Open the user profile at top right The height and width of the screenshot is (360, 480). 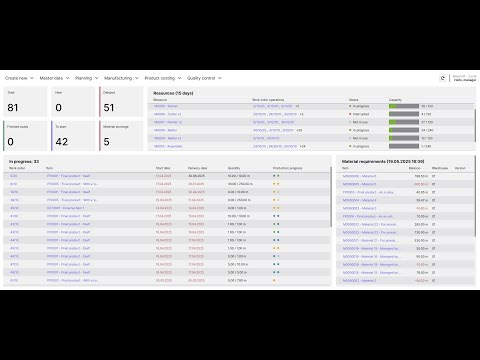tap(465, 78)
